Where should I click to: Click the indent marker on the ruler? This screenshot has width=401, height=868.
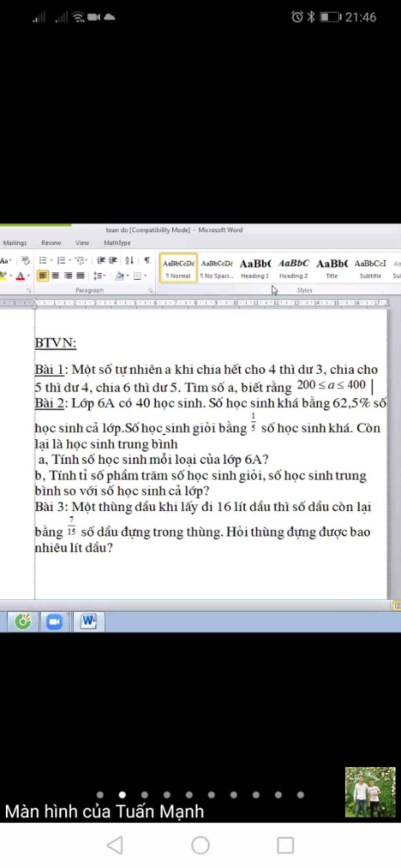click(34, 303)
